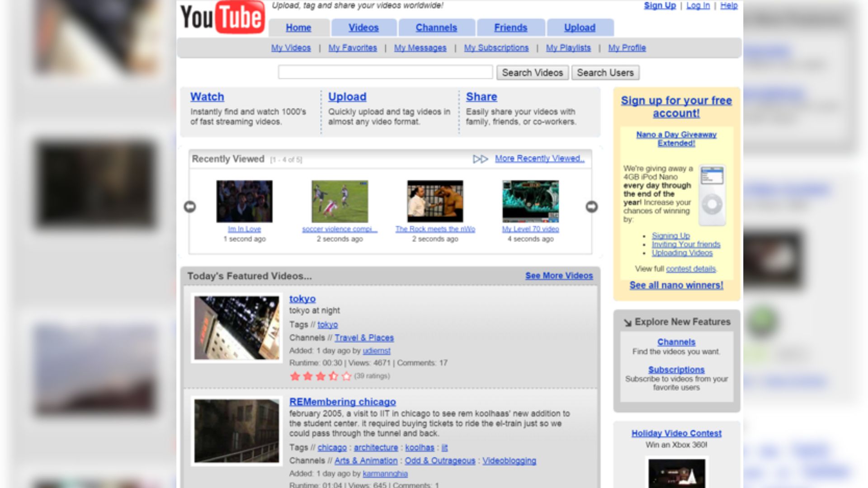Click the Upload heading link in the intro box

pos(347,97)
